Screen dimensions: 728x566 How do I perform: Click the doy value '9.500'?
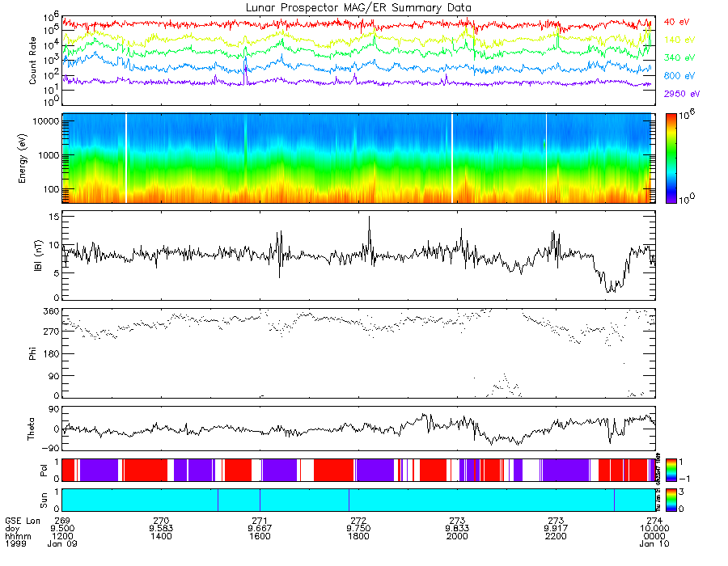tap(62, 529)
